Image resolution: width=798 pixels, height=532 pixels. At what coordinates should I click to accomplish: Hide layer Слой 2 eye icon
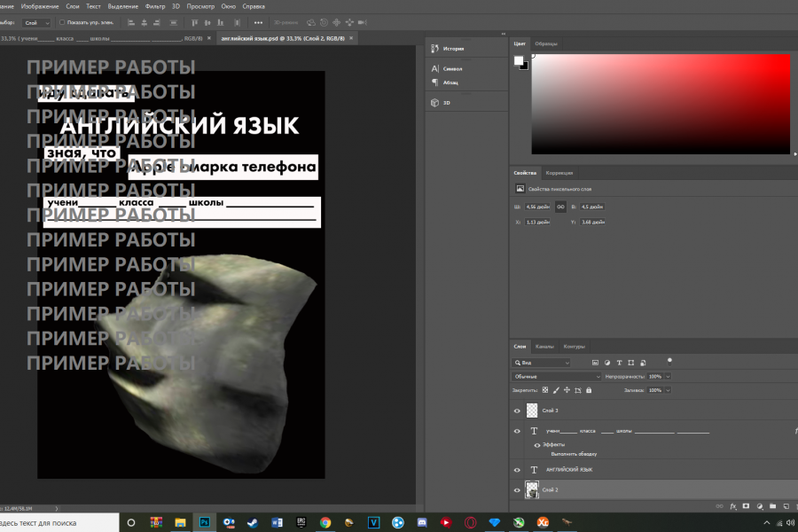click(x=517, y=490)
